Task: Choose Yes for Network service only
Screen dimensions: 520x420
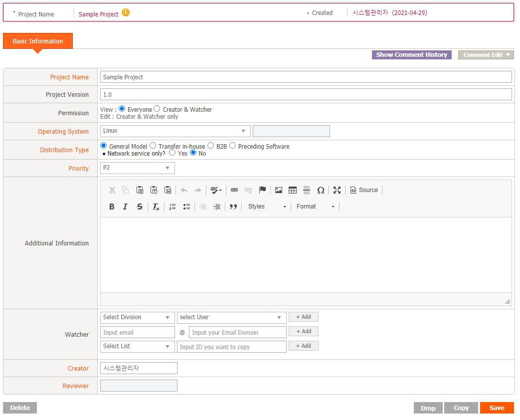Action: [172, 153]
